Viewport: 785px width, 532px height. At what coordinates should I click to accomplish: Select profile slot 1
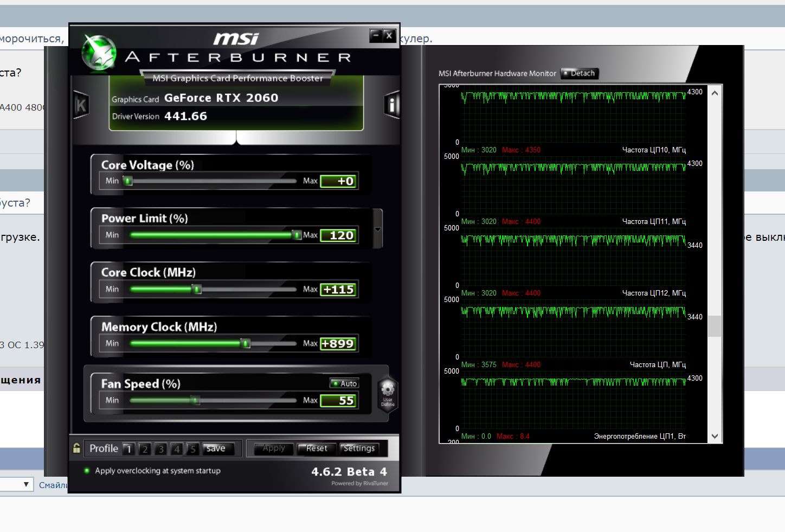click(x=128, y=449)
